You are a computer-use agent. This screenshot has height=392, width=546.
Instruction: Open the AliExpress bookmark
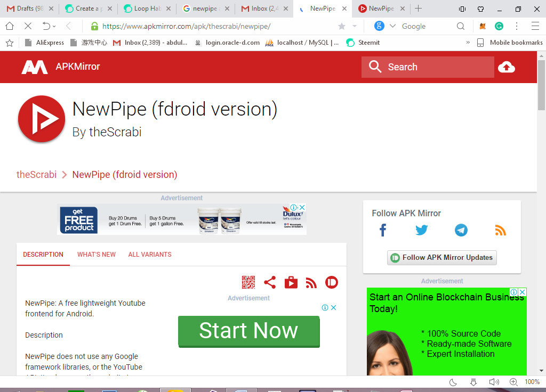(x=45, y=43)
